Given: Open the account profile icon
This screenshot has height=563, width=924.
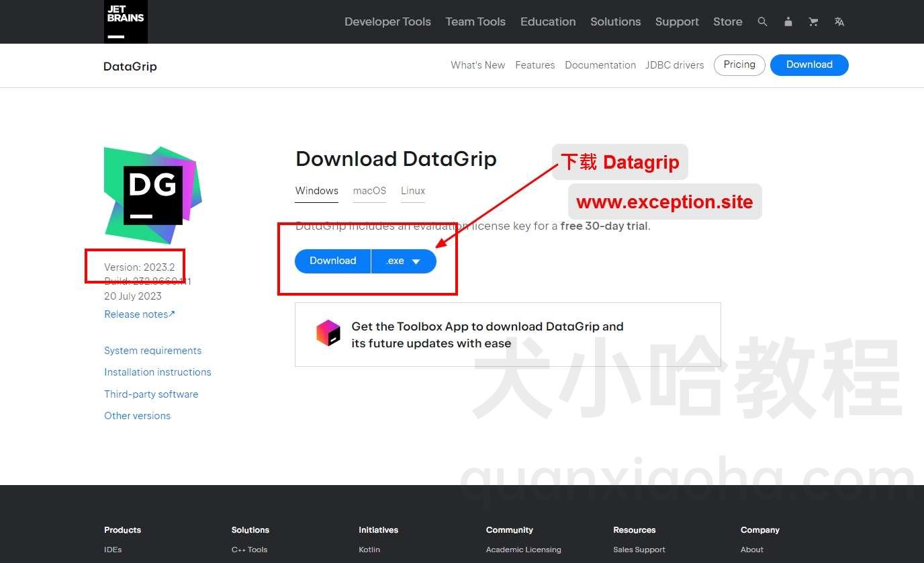Looking at the screenshot, I should 788,21.
